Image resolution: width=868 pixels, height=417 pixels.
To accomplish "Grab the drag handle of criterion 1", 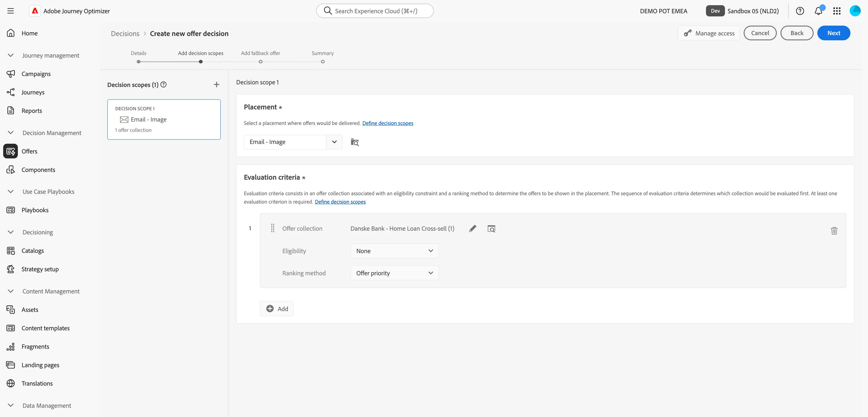I will point(273,228).
